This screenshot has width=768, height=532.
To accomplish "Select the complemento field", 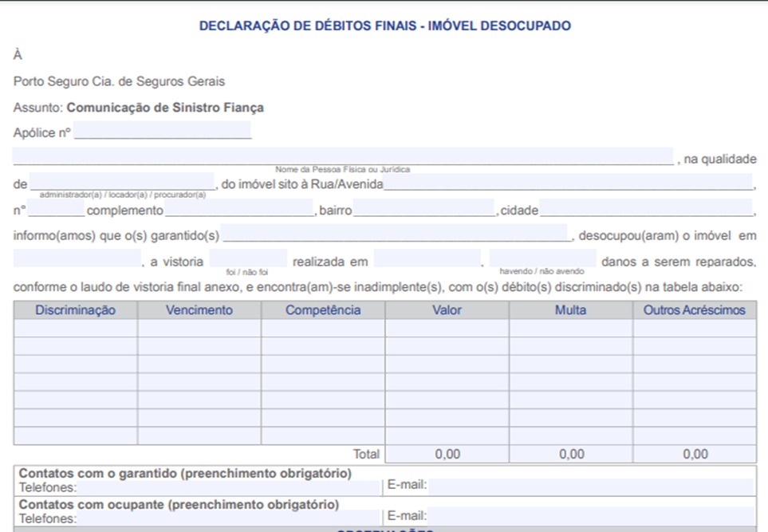I will click(x=239, y=209).
